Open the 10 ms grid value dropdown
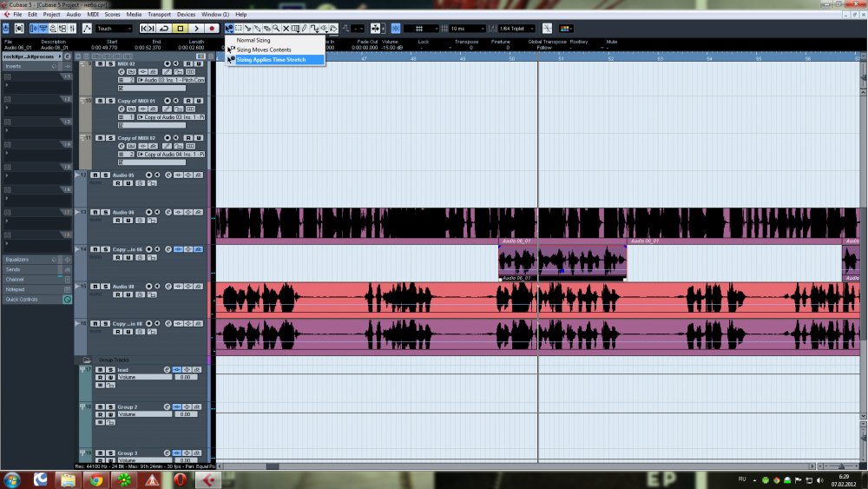The image size is (868, 489). (467, 29)
